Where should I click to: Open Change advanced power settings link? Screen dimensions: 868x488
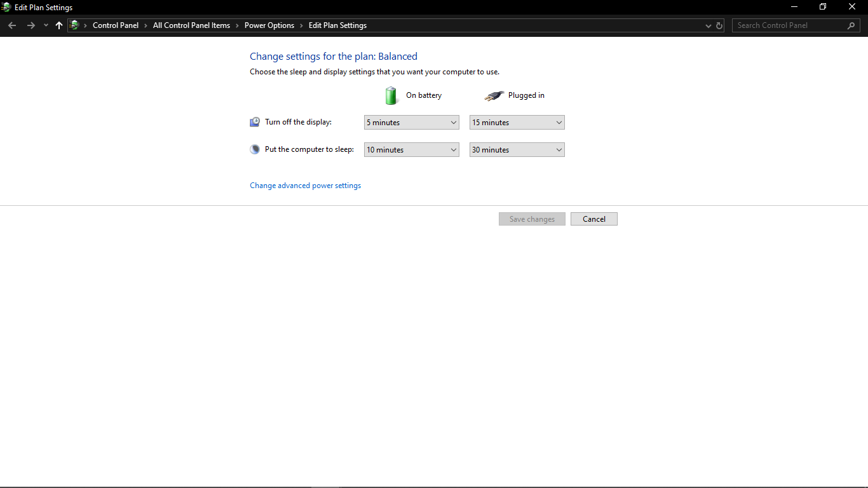(x=305, y=186)
